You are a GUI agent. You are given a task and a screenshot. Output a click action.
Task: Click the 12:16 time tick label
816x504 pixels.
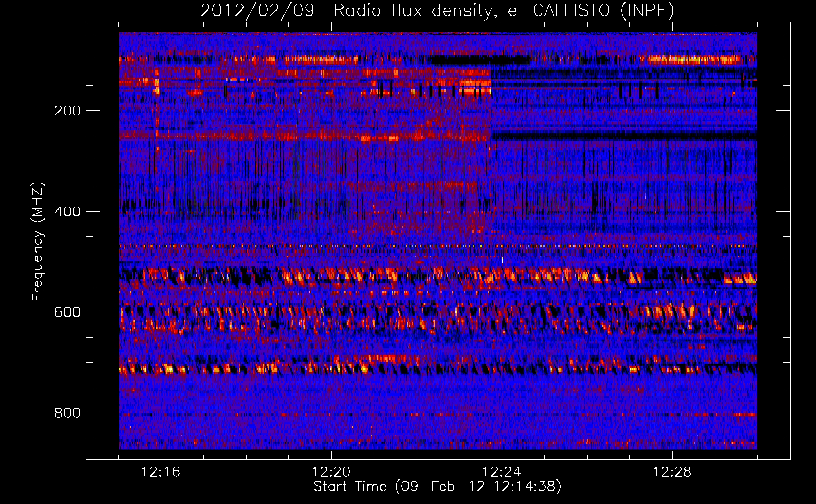click(161, 472)
